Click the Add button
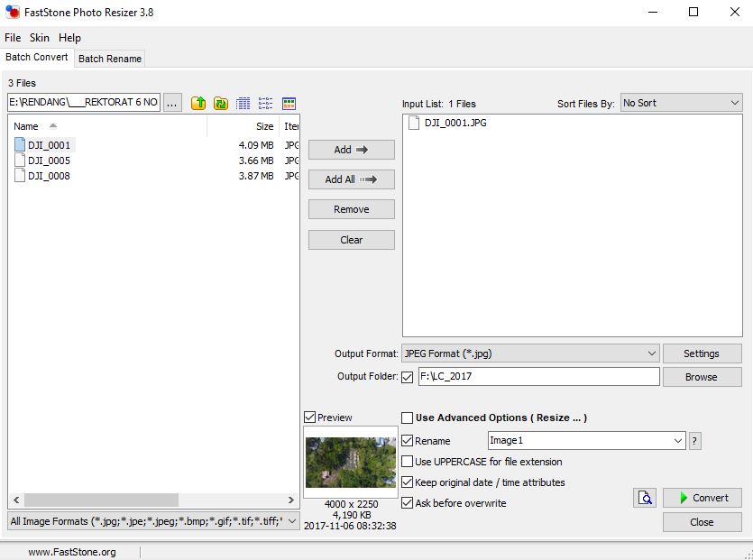753x560 pixels. [x=351, y=150]
